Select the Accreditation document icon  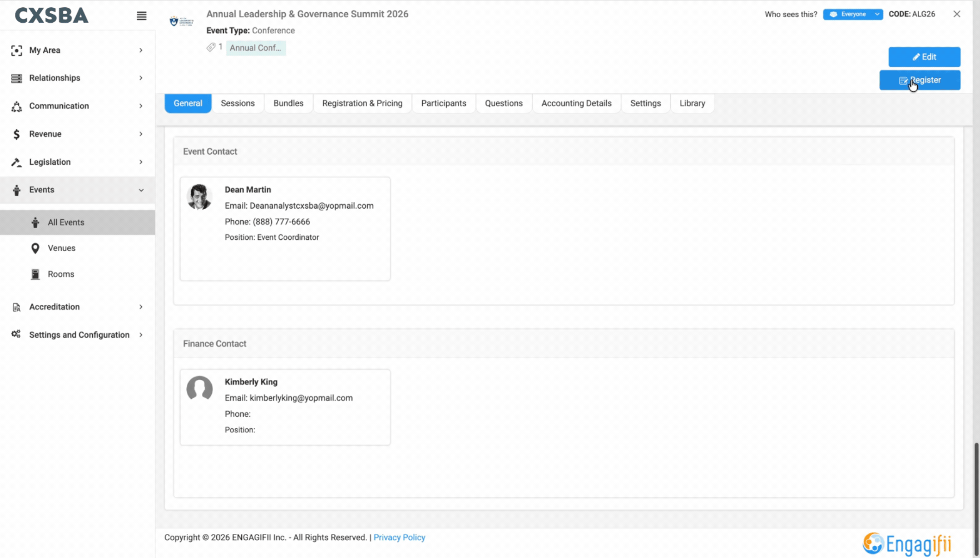[x=16, y=307]
